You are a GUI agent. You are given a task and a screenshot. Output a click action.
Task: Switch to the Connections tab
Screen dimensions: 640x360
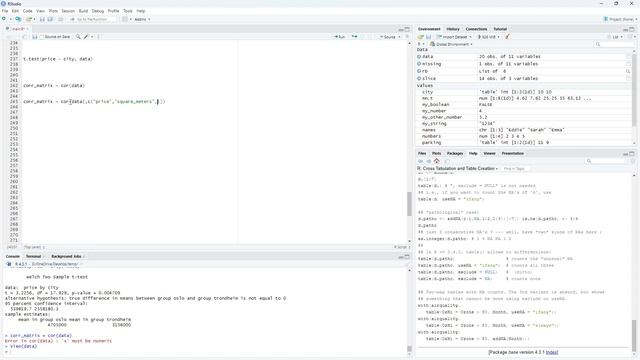(x=476, y=29)
